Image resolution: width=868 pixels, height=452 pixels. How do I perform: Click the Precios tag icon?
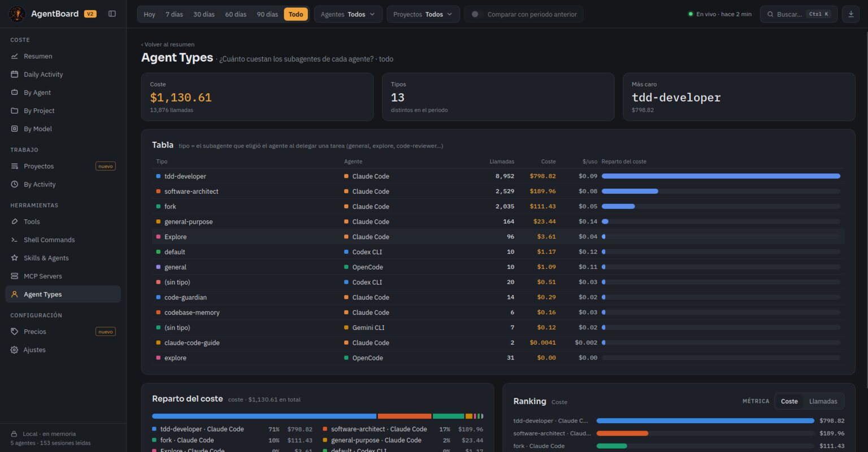15,332
